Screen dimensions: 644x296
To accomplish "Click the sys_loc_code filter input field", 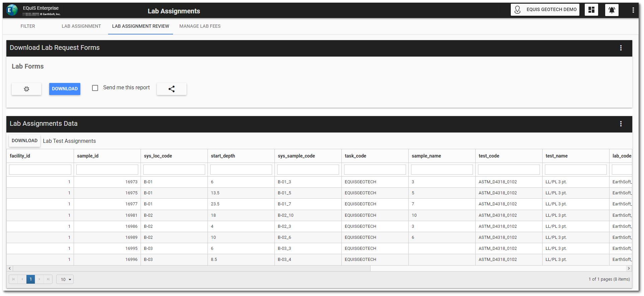I will 174,170.
